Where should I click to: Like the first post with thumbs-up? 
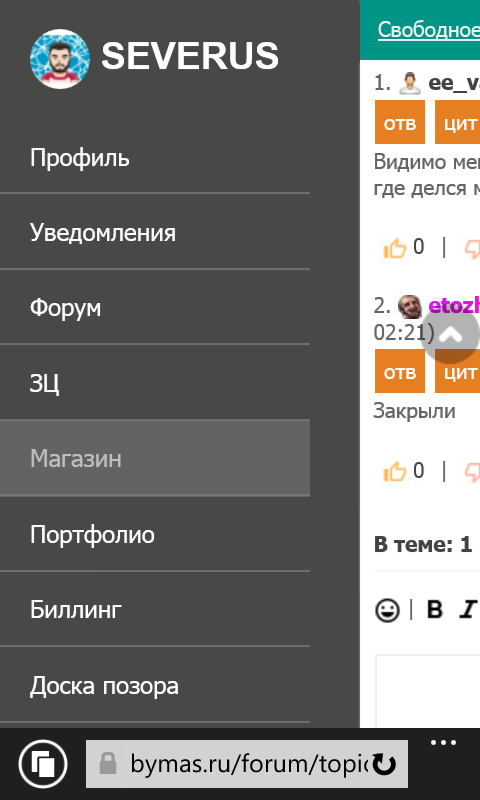[394, 248]
